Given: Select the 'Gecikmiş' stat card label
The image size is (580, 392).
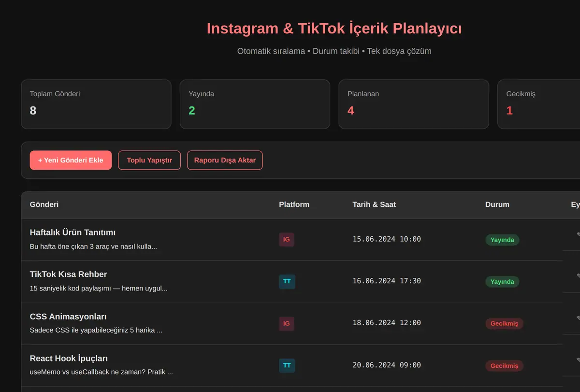Looking at the screenshot, I should (521, 94).
